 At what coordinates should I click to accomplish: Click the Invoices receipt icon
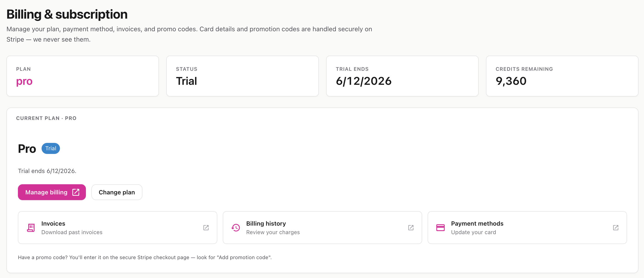[x=31, y=227]
